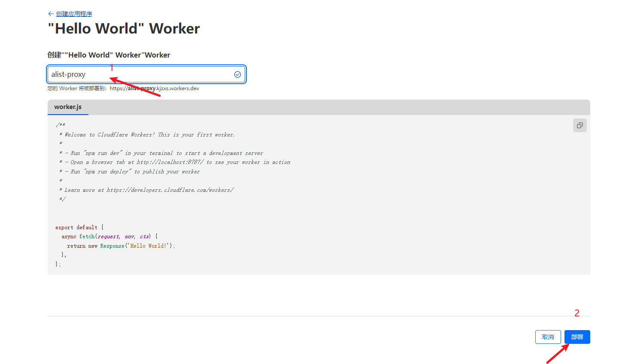Click the return new Response('Hello World!') line
This screenshot has width=619, height=364.
pyautogui.click(x=121, y=246)
